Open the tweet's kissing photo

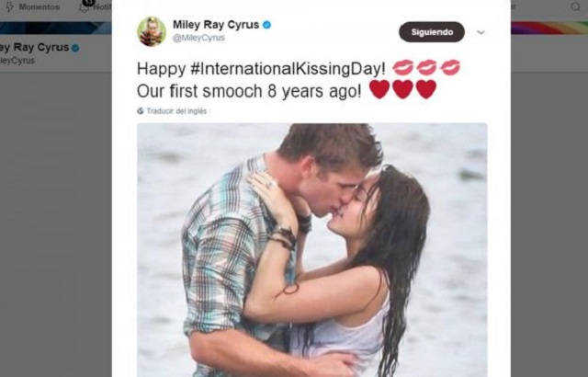pos(312,248)
